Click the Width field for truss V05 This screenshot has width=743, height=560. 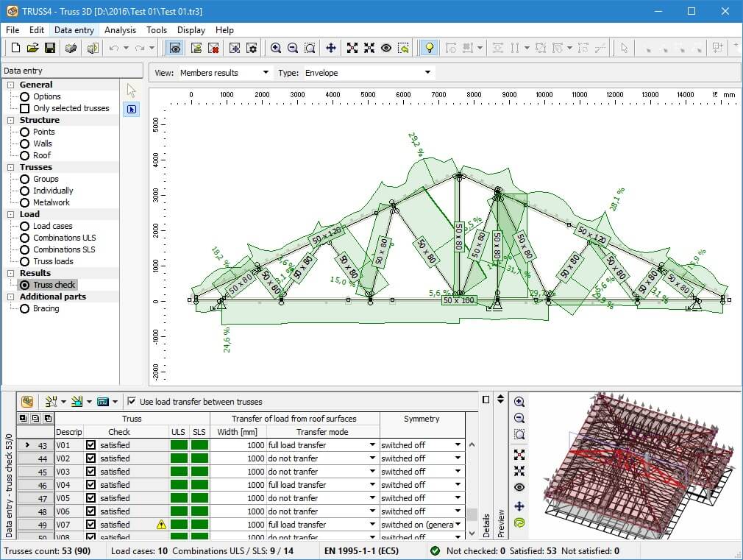tap(238, 498)
